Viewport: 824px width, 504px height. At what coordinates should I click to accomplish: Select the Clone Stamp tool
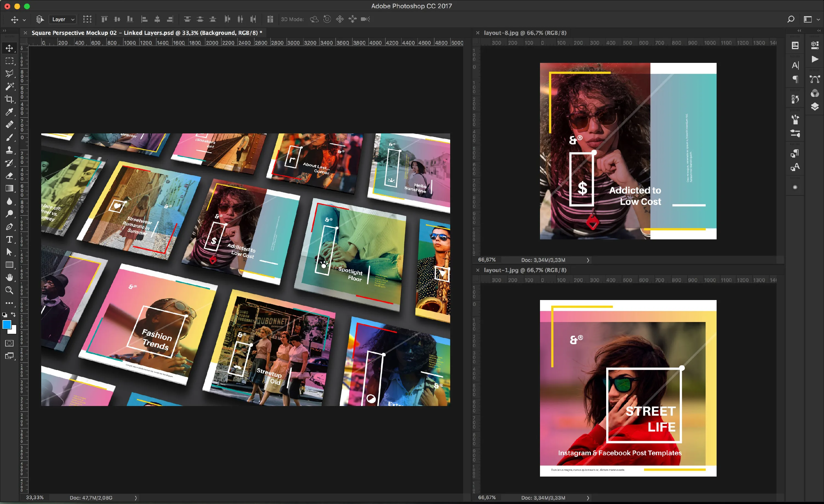(9, 150)
